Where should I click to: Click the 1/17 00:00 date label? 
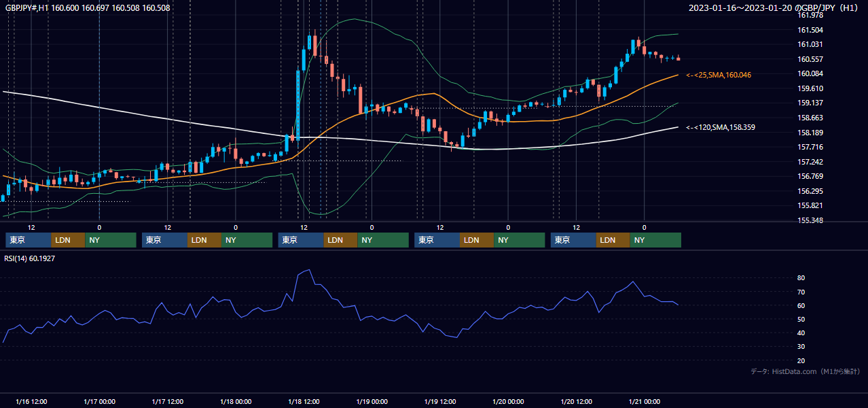(99, 401)
